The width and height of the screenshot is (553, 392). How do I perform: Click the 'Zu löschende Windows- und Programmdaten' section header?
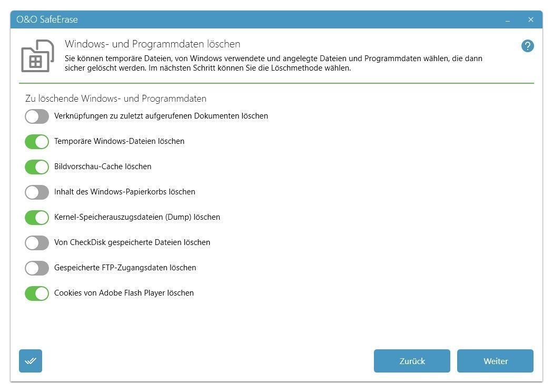(116, 99)
